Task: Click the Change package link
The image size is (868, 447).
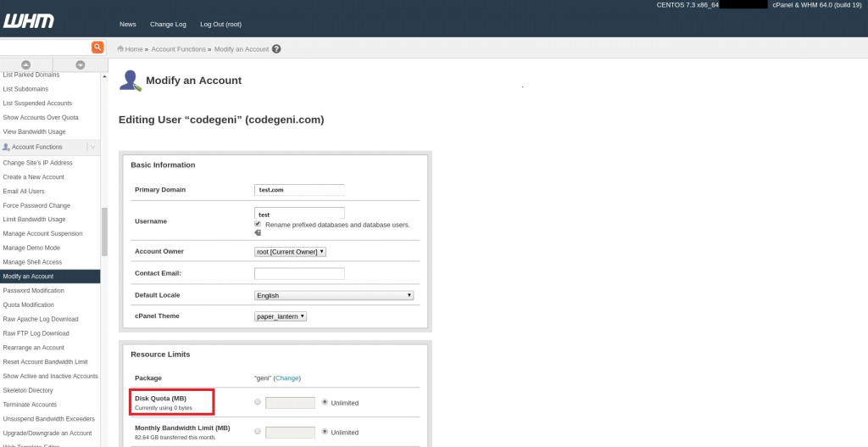Action: [x=287, y=378]
